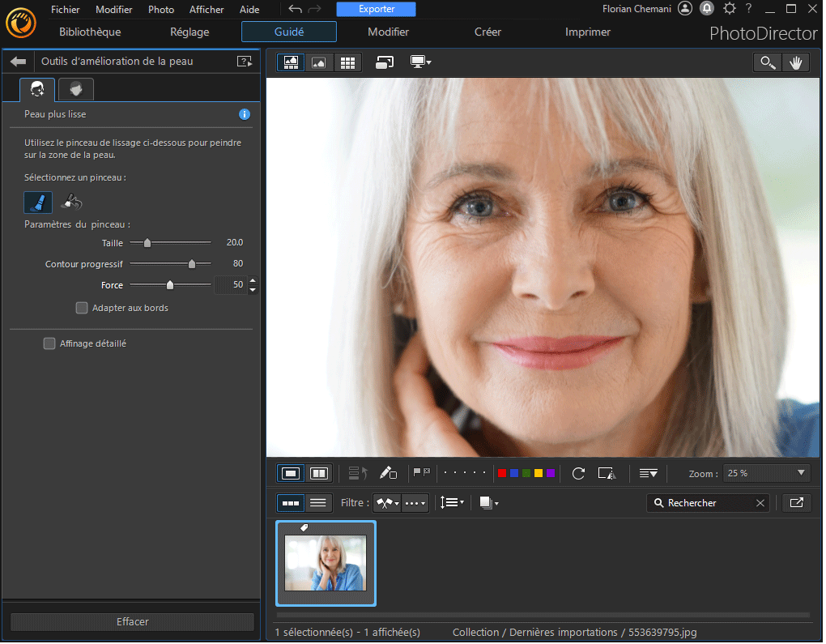Switch to the Modifier module

[387, 32]
